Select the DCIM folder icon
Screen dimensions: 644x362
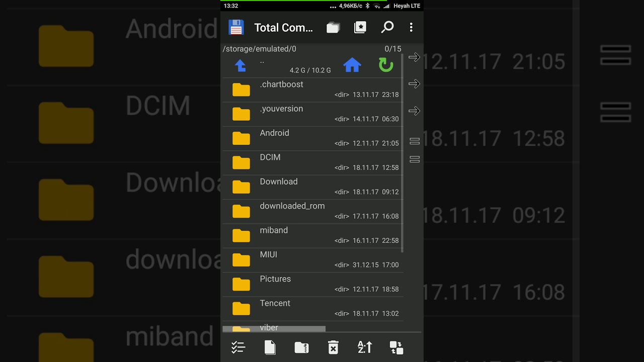(241, 162)
